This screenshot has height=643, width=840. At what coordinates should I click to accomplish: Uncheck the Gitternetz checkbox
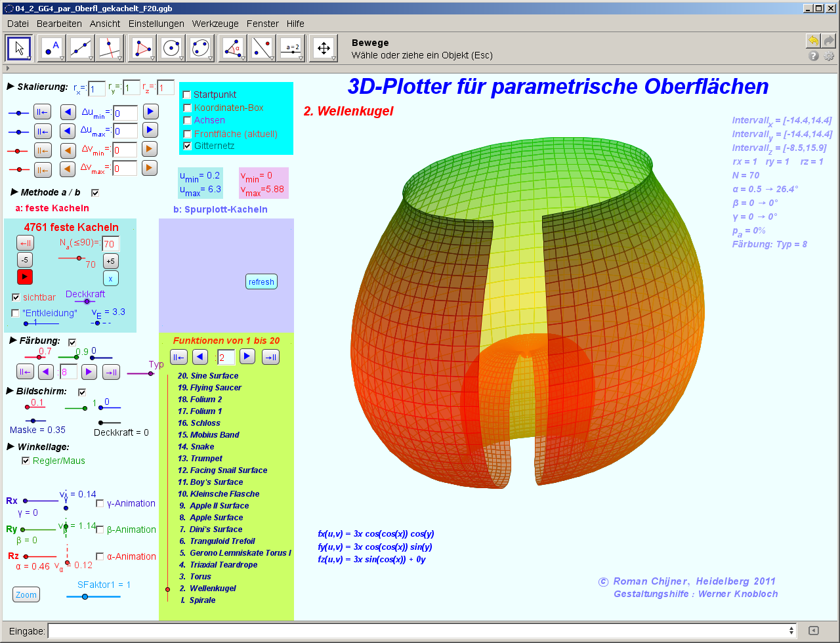(187, 146)
